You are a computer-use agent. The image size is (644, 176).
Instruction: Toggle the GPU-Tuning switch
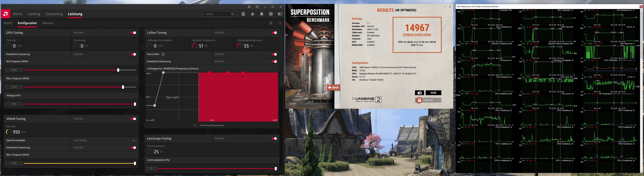(x=133, y=33)
